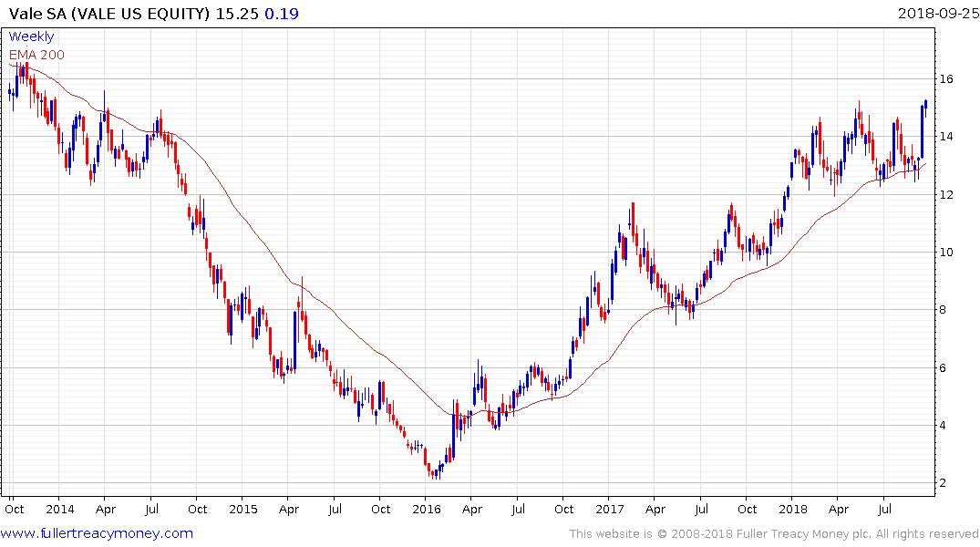Click the 14 price axis label
The width and height of the screenshot is (980, 547).
point(946,136)
